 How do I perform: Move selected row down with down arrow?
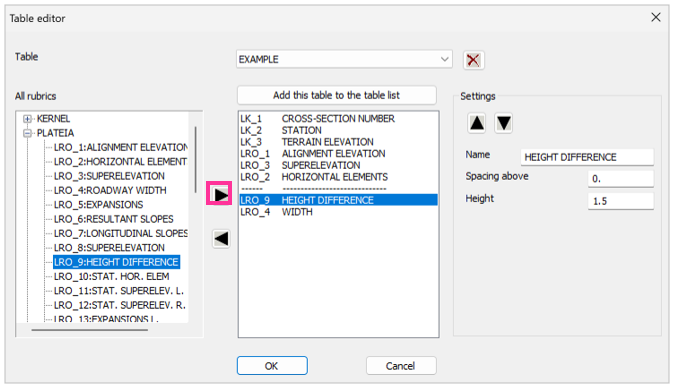click(503, 123)
